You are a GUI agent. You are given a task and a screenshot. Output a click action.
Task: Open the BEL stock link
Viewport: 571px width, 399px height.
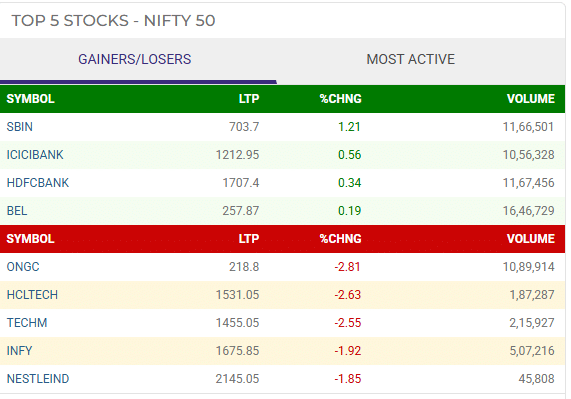(17, 211)
